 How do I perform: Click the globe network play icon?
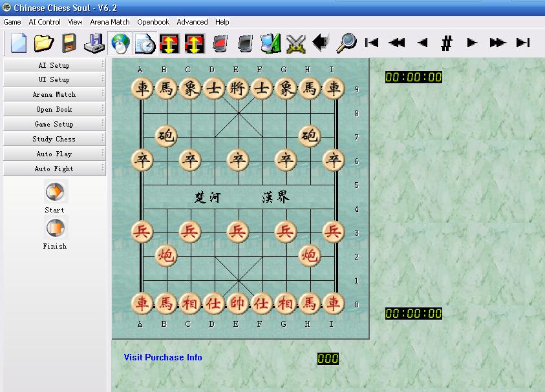[120, 43]
